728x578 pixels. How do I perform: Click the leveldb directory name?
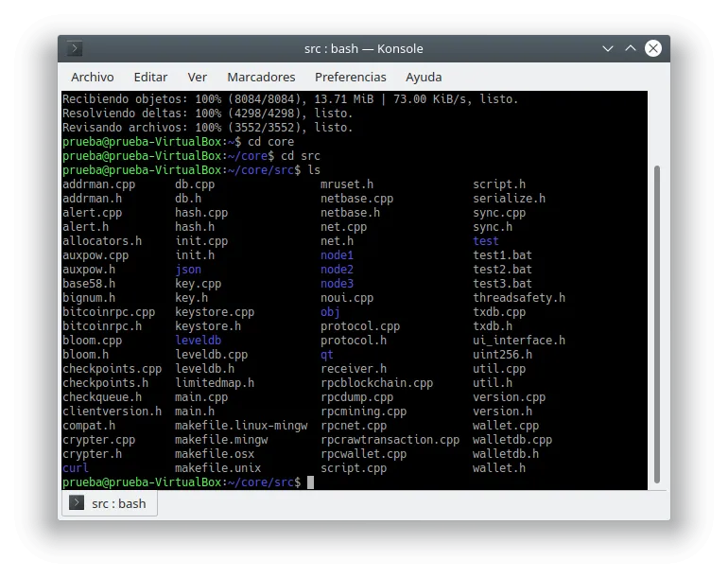[199, 341]
